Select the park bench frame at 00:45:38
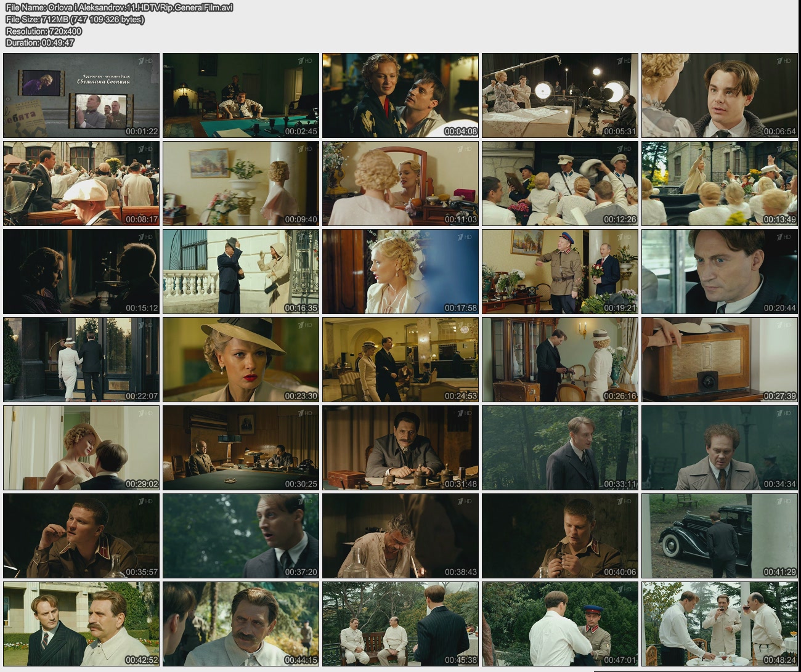 tap(400, 624)
